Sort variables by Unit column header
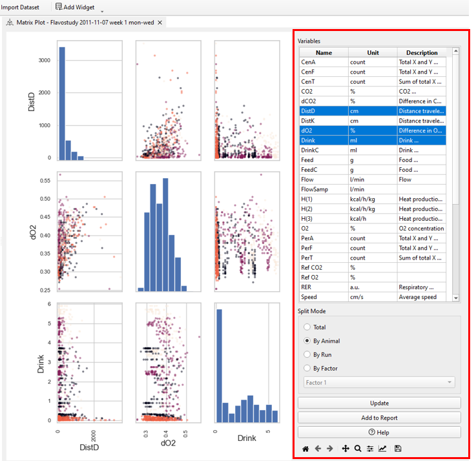Image resolution: width=476 pixels, height=461 pixels. (x=373, y=52)
